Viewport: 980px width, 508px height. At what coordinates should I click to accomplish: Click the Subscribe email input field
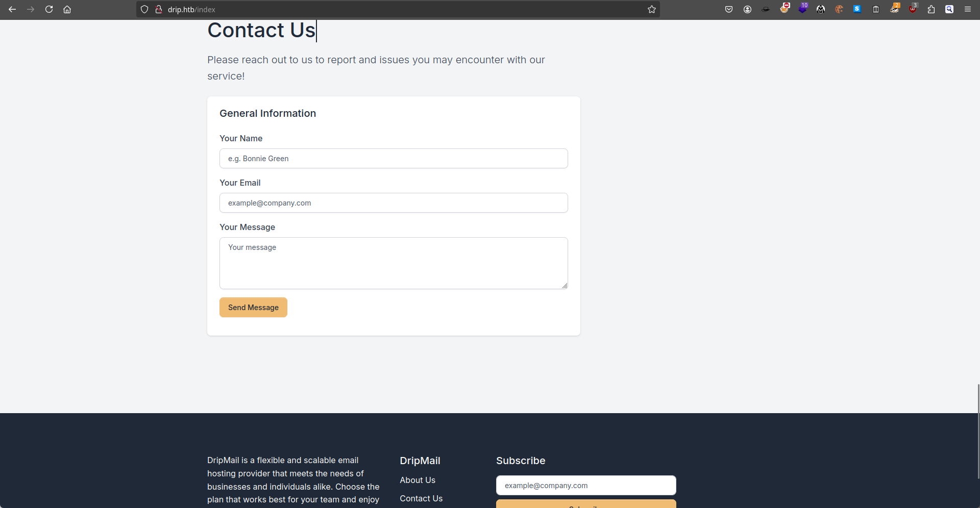pos(586,486)
